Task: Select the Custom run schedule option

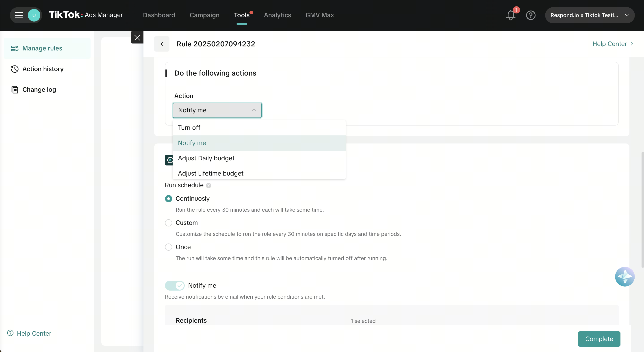Action: pyautogui.click(x=169, y=223)
